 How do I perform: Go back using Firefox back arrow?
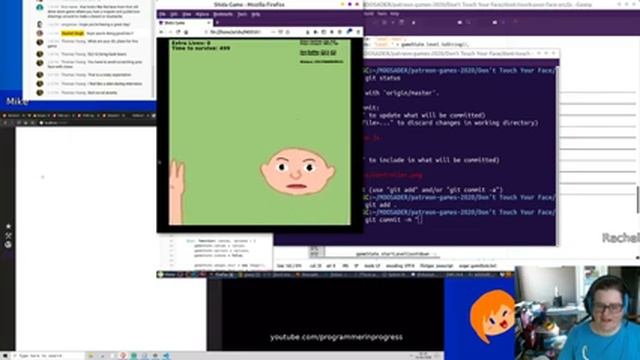coord(161,32)
